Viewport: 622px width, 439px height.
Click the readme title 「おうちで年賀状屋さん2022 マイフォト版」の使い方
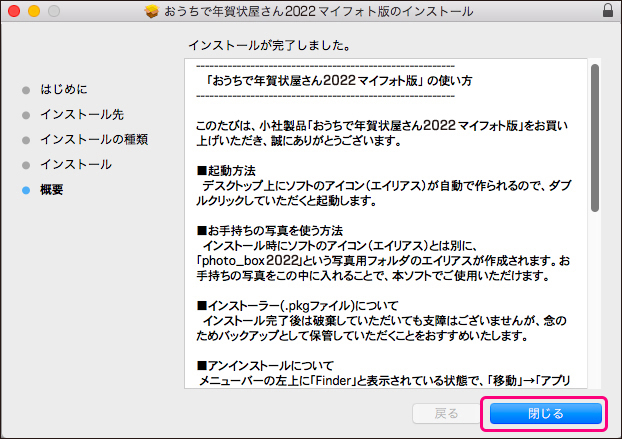click(x=338, y=81)
